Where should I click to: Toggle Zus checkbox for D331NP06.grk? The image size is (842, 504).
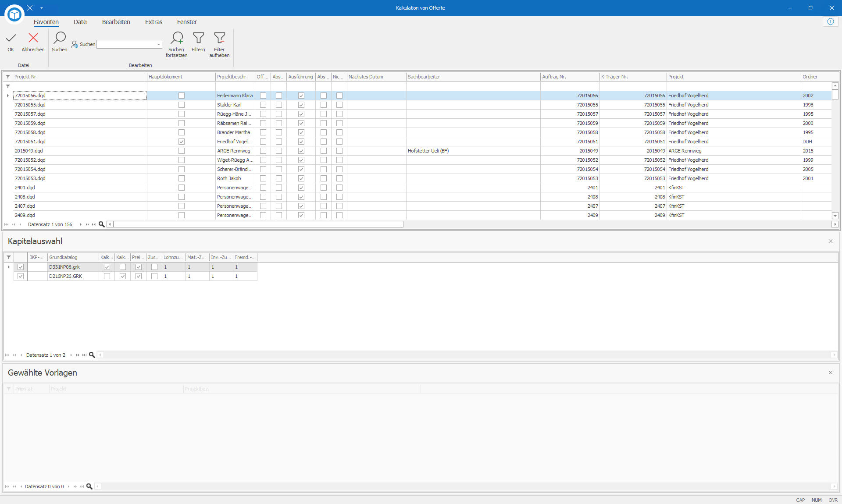click(x=154, y=267)
